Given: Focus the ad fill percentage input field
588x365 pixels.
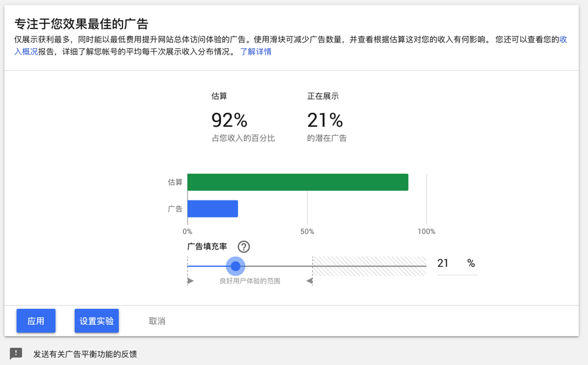Looking at the screenshot, I should (x=449, y=263).
